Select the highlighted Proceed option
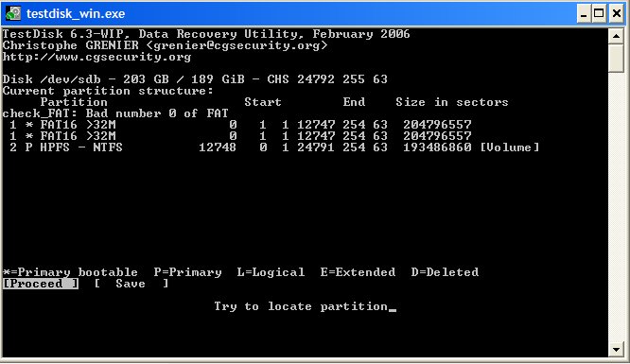This screenshot has height=364, width=630. (x=41, y=284)
